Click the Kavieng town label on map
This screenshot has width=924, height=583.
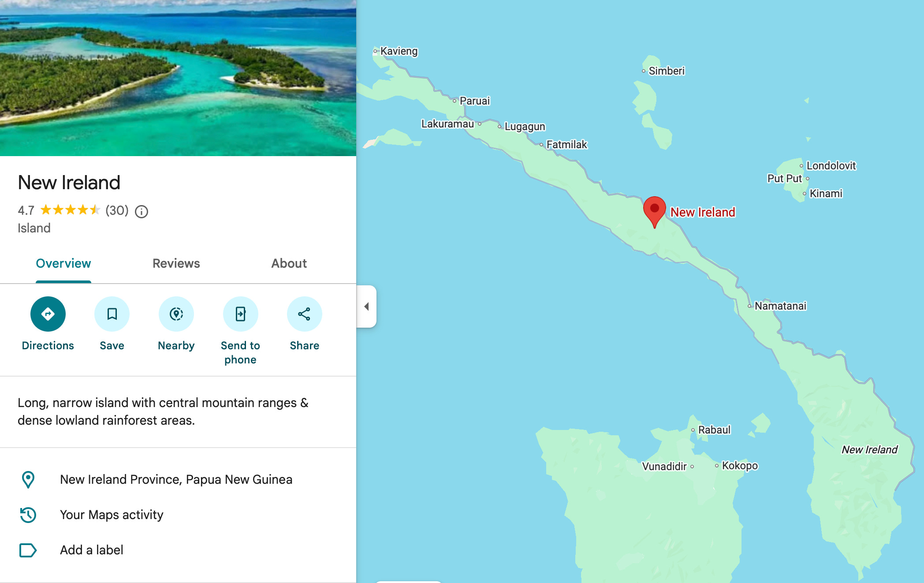point(399,51)
